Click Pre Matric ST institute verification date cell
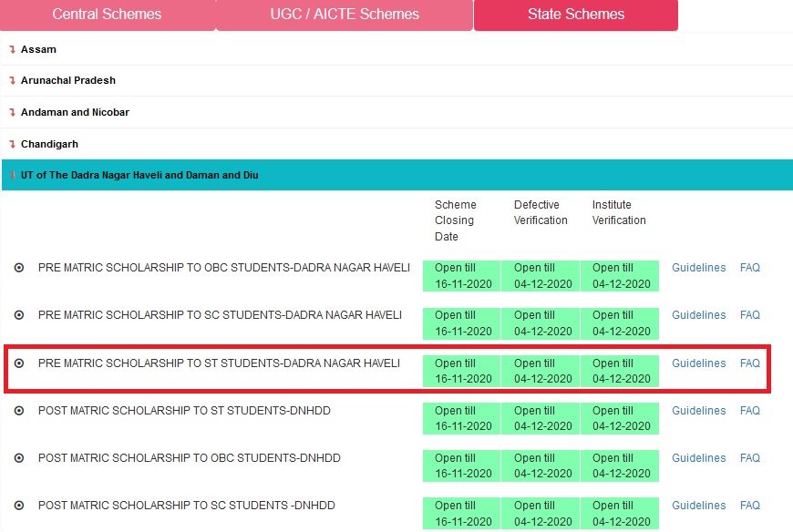Image resolution: width=793 pixels, height=532 pixels. coord(620,371)
